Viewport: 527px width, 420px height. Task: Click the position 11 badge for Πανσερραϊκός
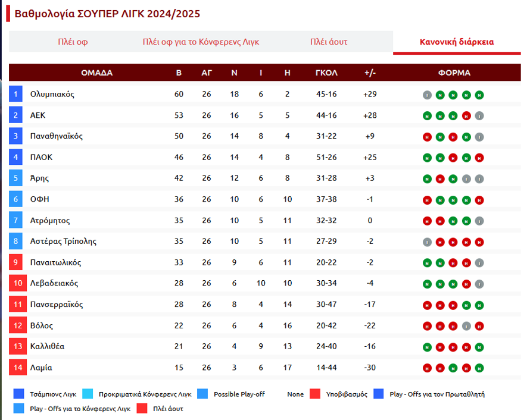click(x=18, y=304)
